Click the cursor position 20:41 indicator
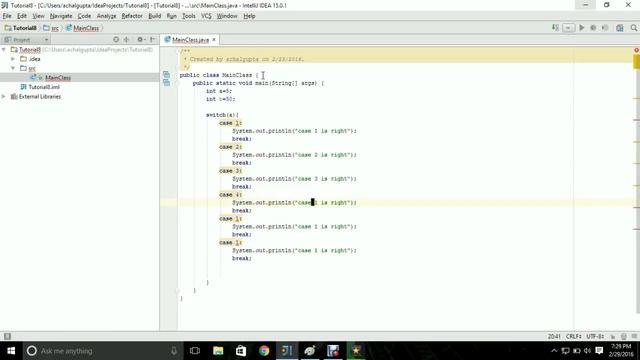Viewport: 640px width, 360px height. (x=554, y=336)
